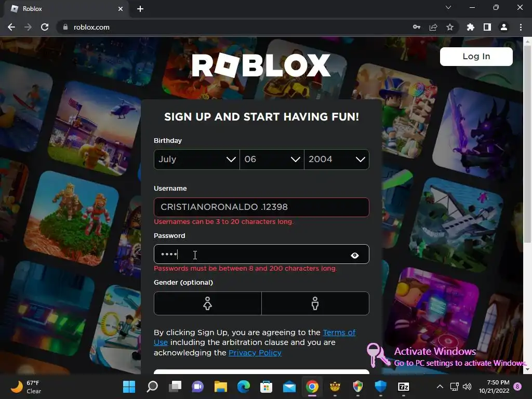Open the saved passwords key icon
The height and width of the screenshot is (399, 532).
(x=417, y=27)
